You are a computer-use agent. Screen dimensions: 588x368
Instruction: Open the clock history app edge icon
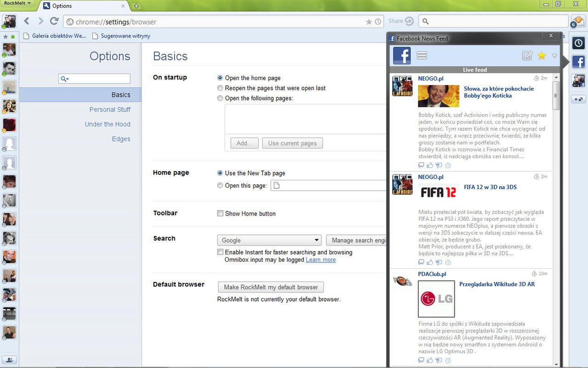click(x=578, y=43)
